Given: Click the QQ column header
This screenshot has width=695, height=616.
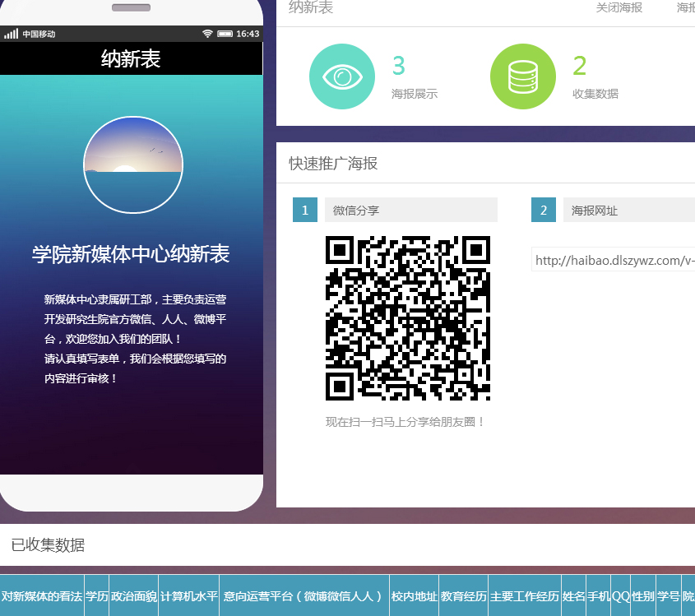Looking at the screenshot, I should tap(620, 596).
